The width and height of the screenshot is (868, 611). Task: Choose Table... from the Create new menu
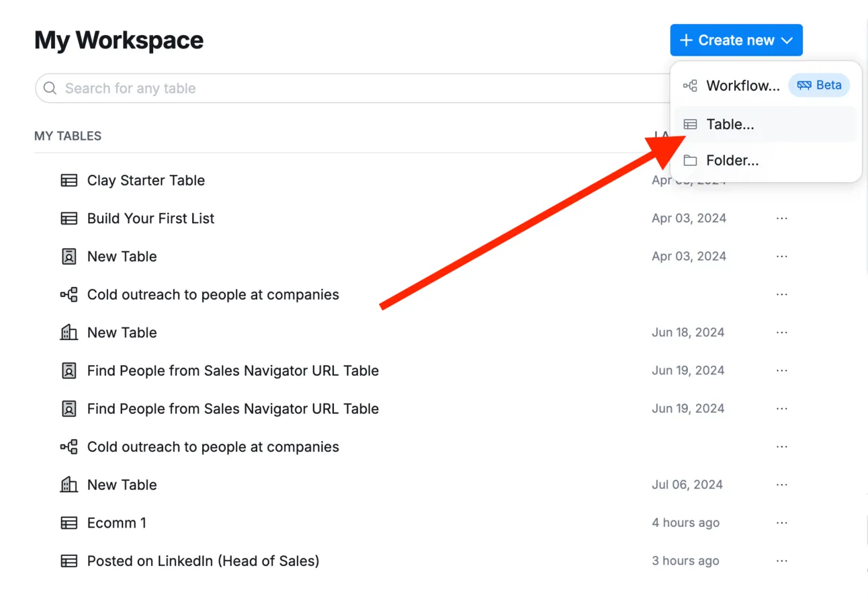click(x=765, y=124)
